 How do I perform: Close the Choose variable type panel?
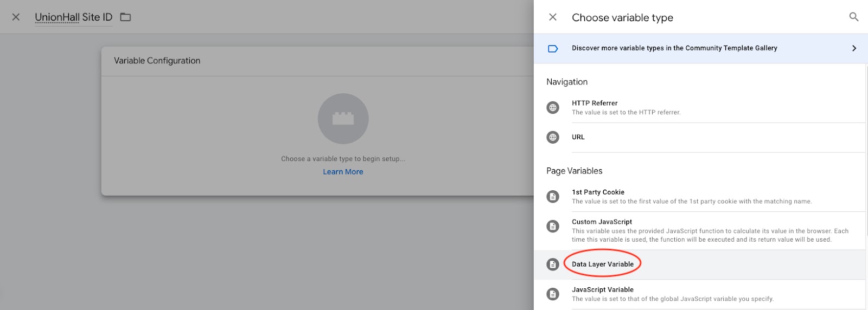point(553,17)
